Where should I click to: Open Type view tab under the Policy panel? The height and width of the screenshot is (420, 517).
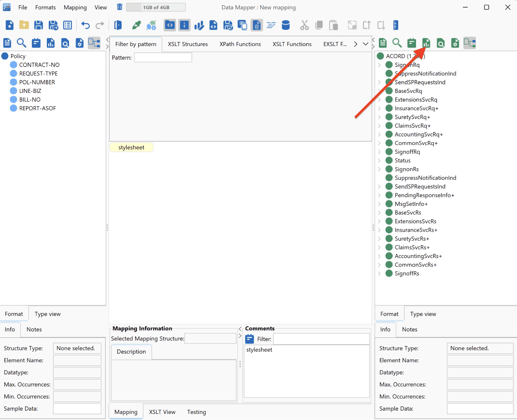pyautogui.click(x=48, y=314)
